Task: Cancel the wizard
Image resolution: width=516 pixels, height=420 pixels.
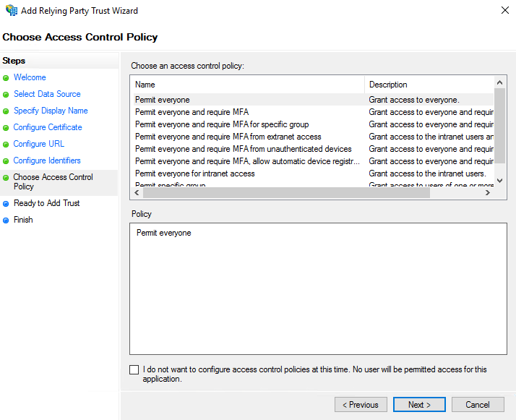Action: coord(477,405)
